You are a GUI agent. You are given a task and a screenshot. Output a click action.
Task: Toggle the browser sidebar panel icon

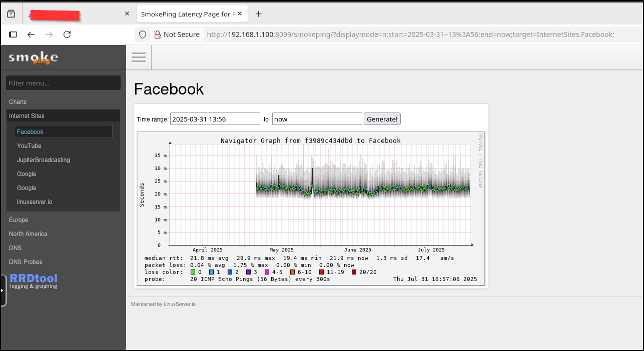(14, 34)
